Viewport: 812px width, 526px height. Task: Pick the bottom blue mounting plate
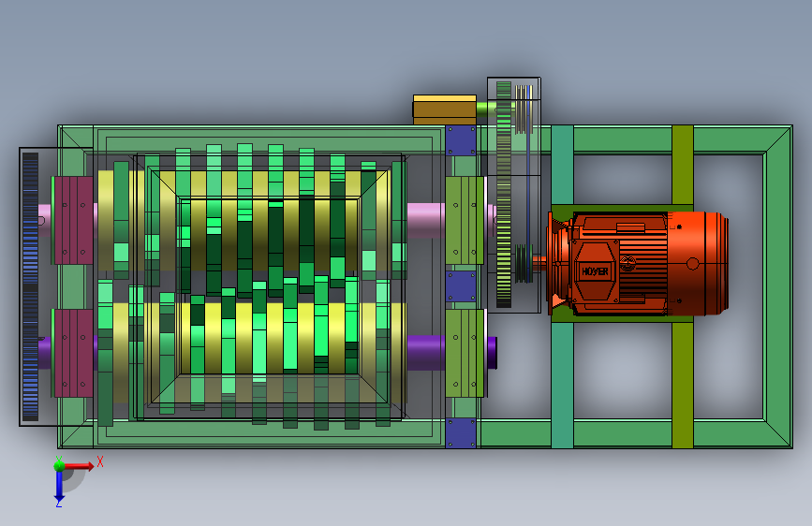461,433
